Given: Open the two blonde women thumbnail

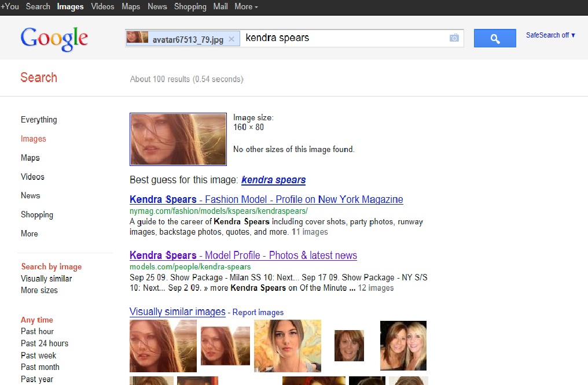Looking at the screenshot, I should pyautogui.click(x=403, y=346).
